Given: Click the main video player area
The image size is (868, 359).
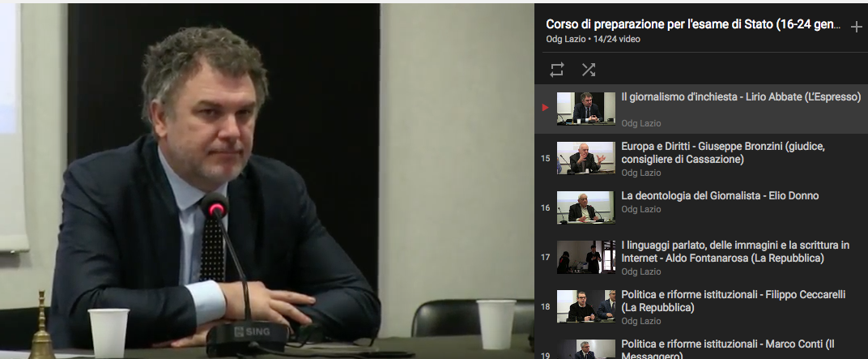Looking at the screenshot, I should click(267, 180).
